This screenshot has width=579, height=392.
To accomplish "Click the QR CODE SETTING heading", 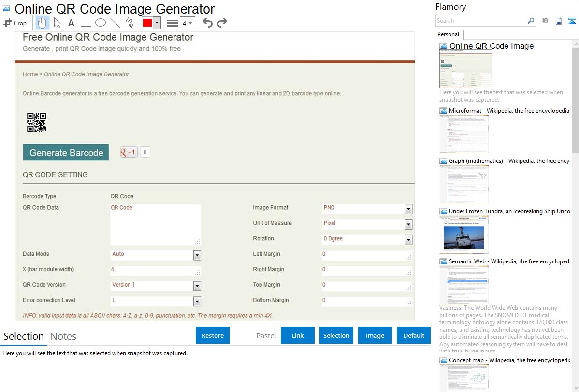I will 56,175.
